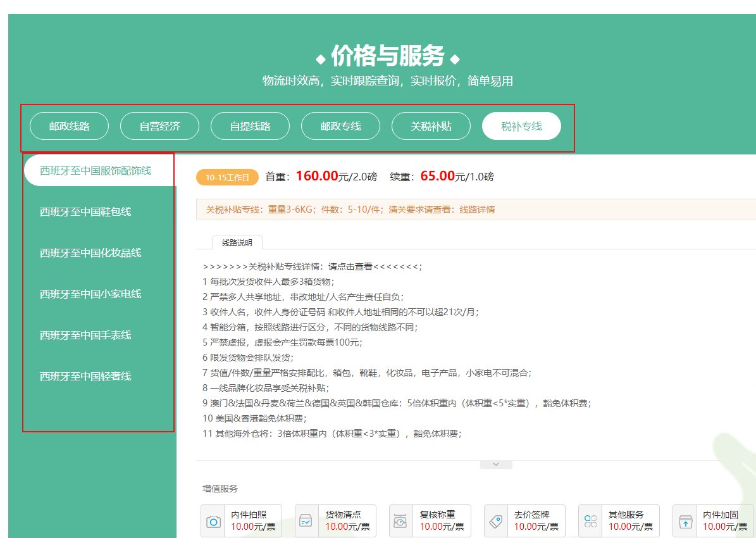Choose the 其他服务 10.00元/票 service
Viewport: 756px width, 538px height.
click(x=619, y=521)
